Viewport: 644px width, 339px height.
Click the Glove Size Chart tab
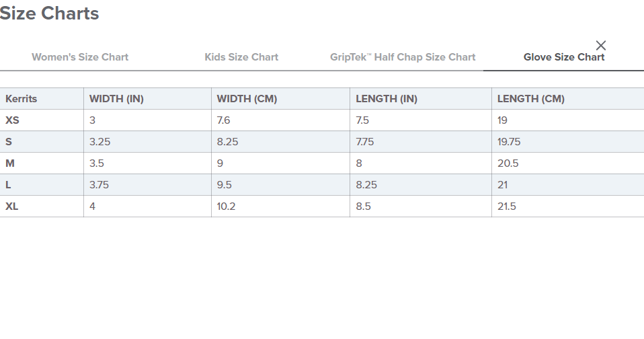click(564, 57)
